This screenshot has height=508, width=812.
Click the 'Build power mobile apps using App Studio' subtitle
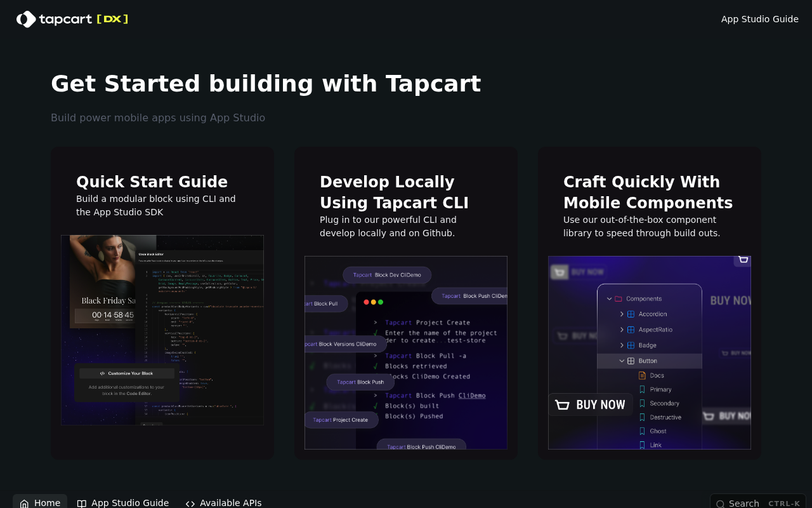158,117
